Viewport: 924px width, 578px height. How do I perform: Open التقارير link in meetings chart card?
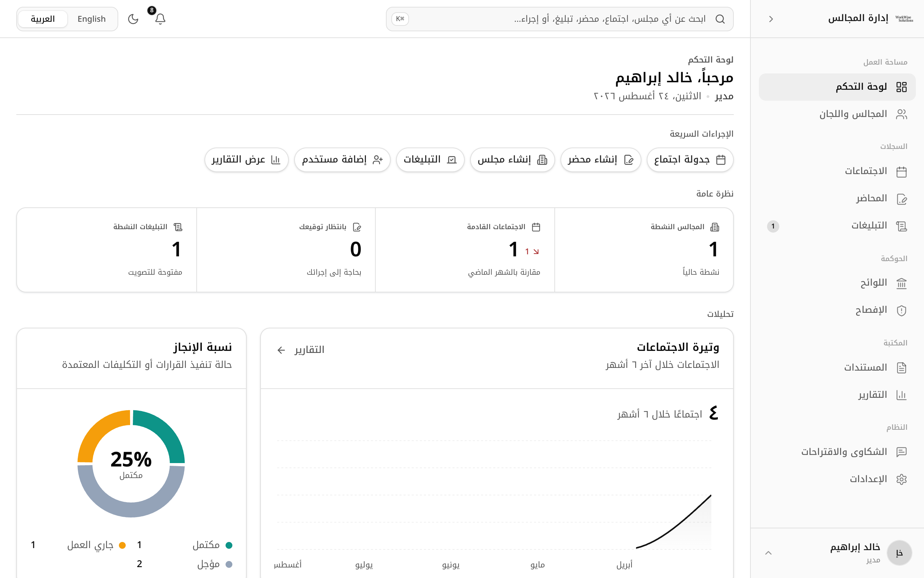click(301, 350)
